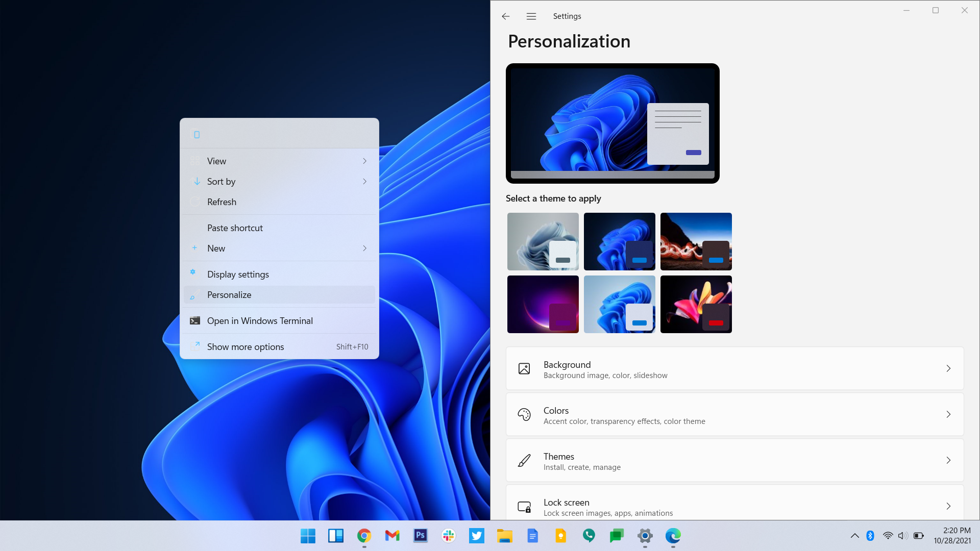
Task: Open Slack from the taskbar
Action: pos(448,536)
